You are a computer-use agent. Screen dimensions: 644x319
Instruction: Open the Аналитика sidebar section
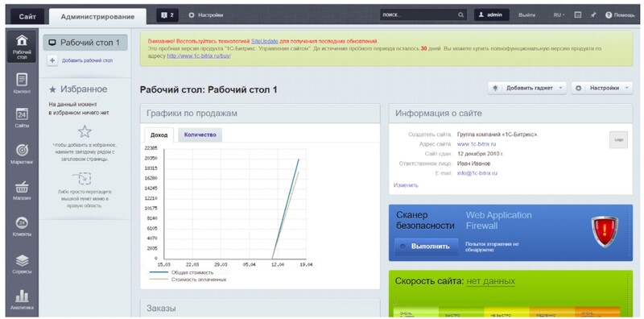click(x=22, y=300)
